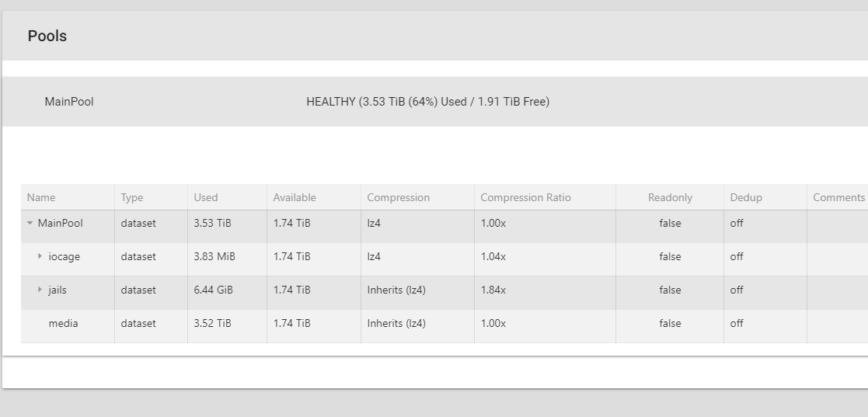Select the jails dataset name
This screenshot has width=868, height=417.
coord(58,290)
